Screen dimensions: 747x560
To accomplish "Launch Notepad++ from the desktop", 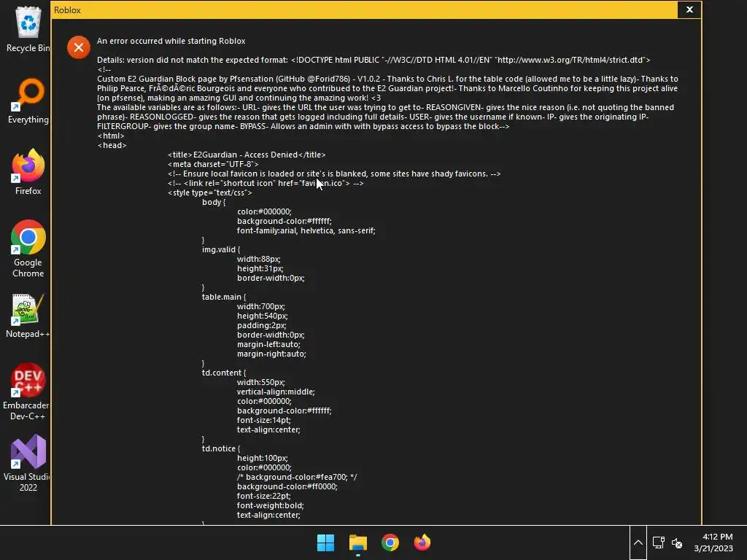I will point(28,316).
